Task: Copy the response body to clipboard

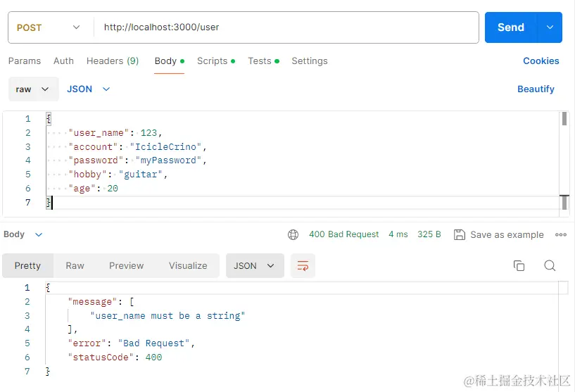Action: 519,265
